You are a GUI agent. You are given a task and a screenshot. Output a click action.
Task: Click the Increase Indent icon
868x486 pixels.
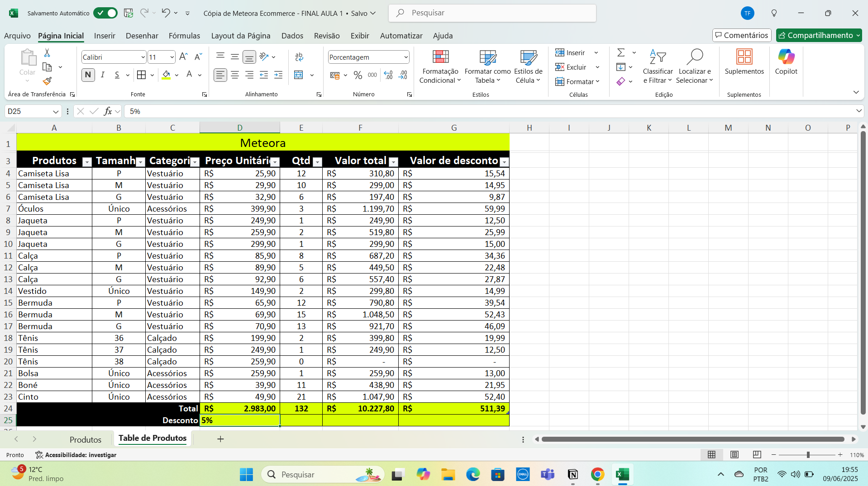point(278,75)
